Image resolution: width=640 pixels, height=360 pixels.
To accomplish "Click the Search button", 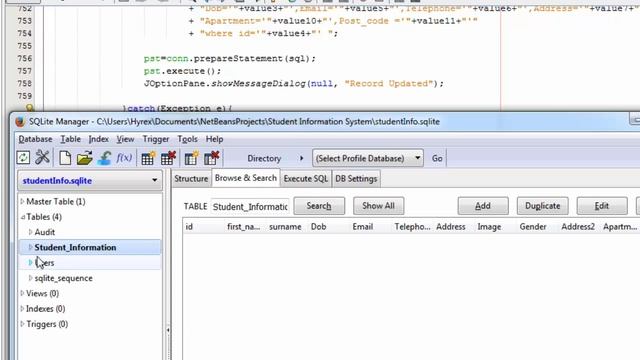I will (x=319, y=206).
